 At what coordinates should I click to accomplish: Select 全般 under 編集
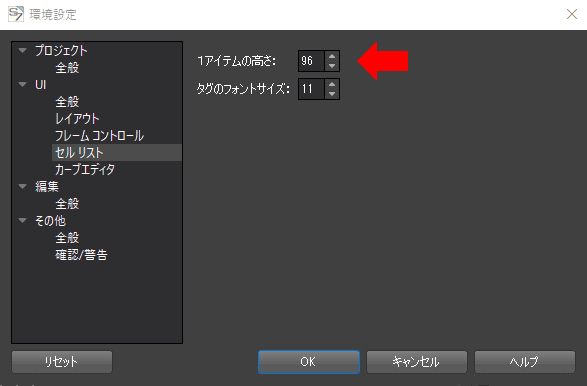click(67, 204)
